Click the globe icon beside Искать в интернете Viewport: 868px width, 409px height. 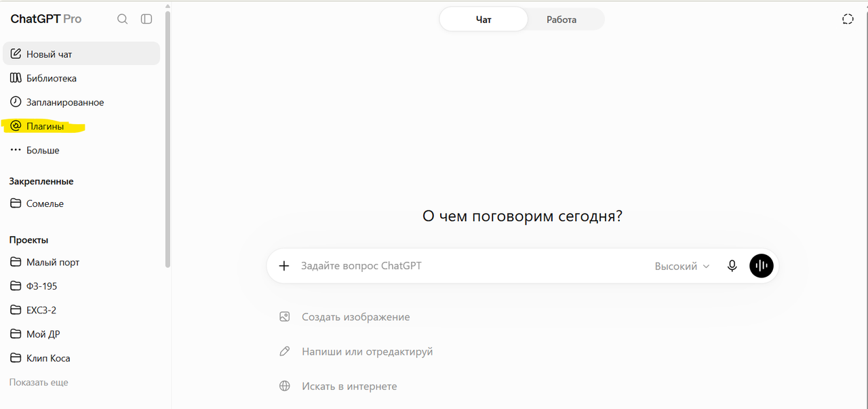click(x=285, y=386)
